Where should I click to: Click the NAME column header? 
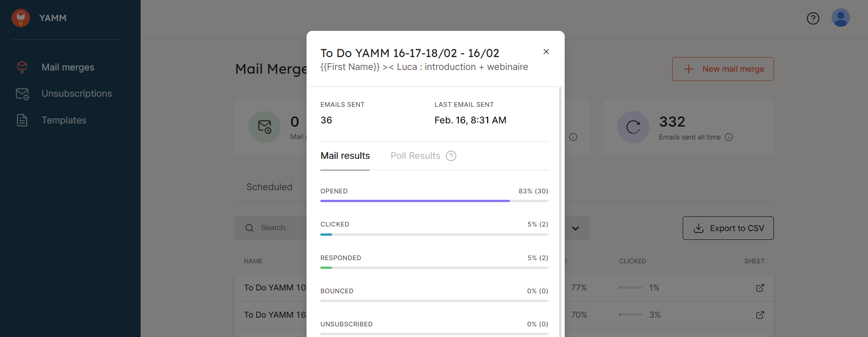click(x=253, y=261)
